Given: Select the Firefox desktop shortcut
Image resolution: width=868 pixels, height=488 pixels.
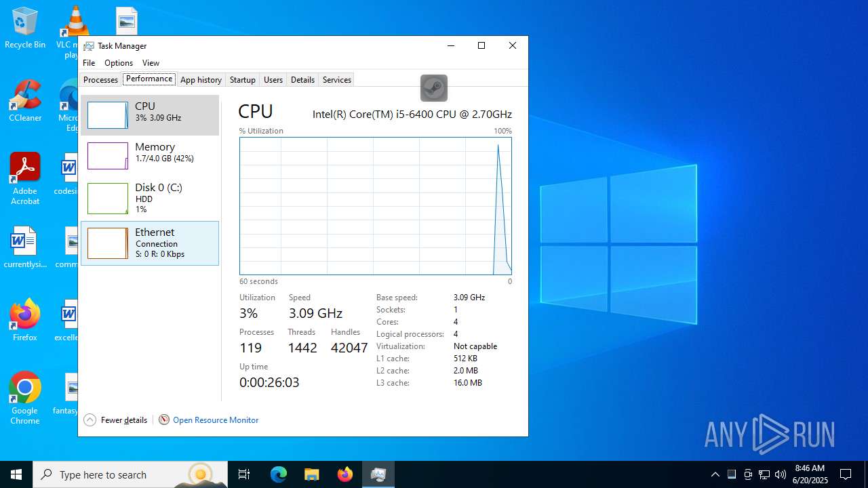Looking at the screenshot, I should (x=25, y=320).
